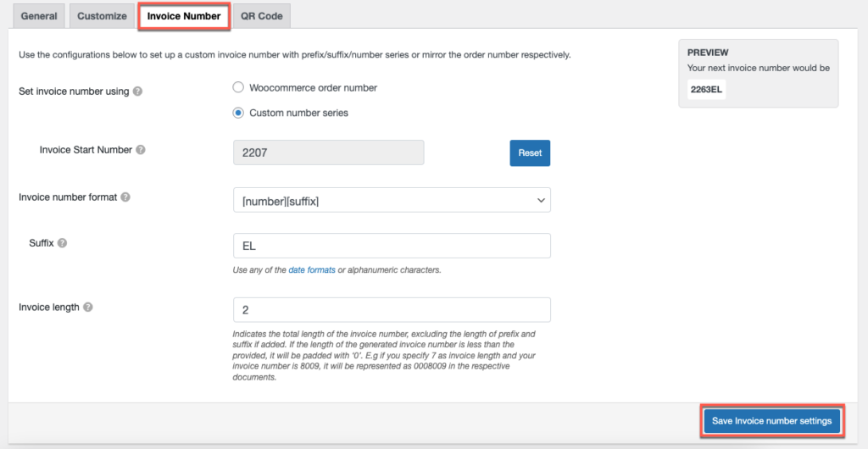The image size is (868, 449).
Task: Click Save Invoice number settings button
Action: [x=771, y=421]
